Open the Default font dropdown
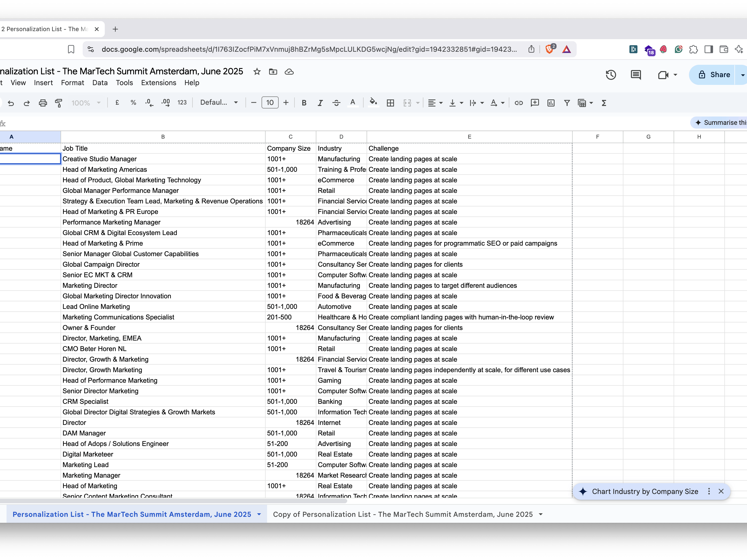The height and width of the screenshot is (560, 747). pyautogui.click(x=219, y=103)
